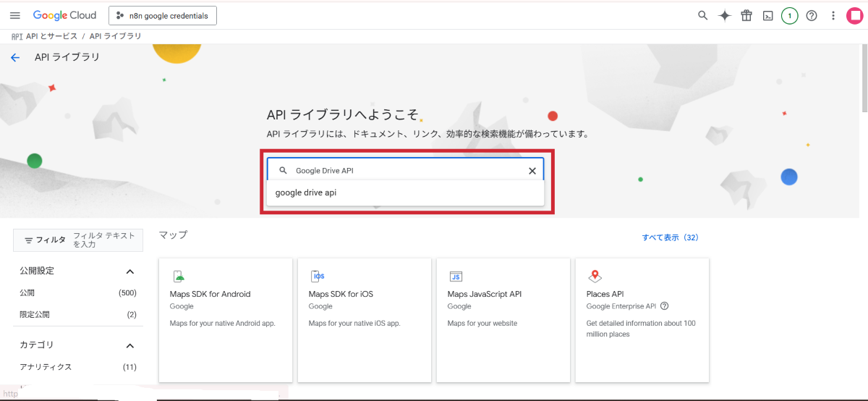Collapse the 公開設定 filter section

pos(130,271)
